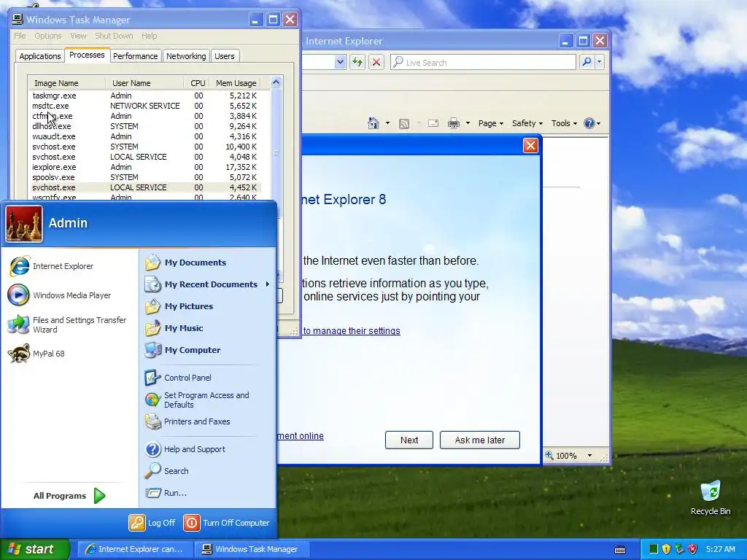Launch Windows Media Player from Start menu
This screenshot has height=560, width=747.
pyautogui.click(x=60, y=295)
